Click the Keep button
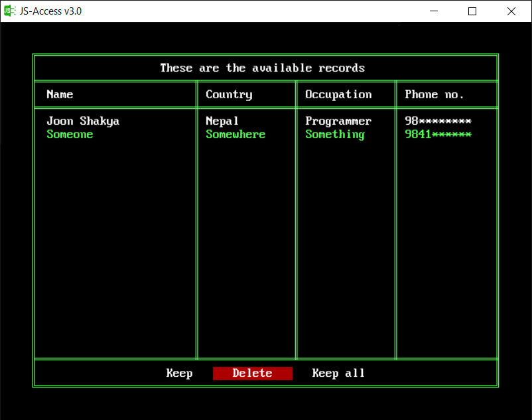This screenshot has height=420, width=532. point(179,373)
